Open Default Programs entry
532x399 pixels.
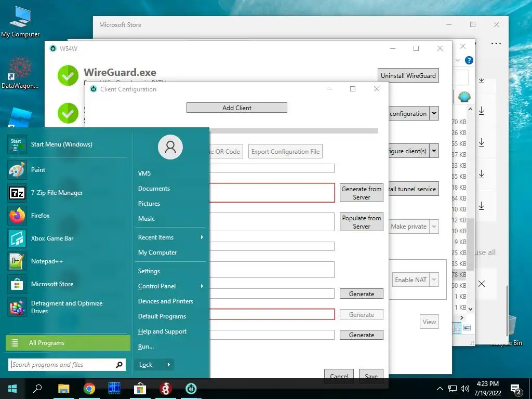pos(162,316)
